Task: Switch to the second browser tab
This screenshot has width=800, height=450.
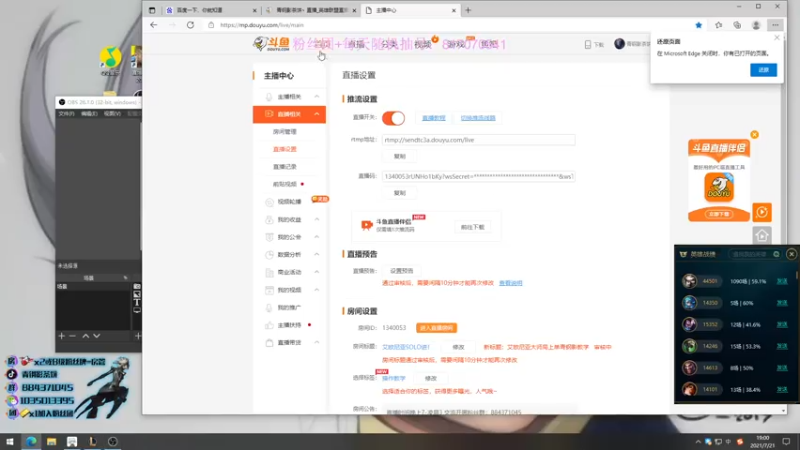Action: click(311, 10)
